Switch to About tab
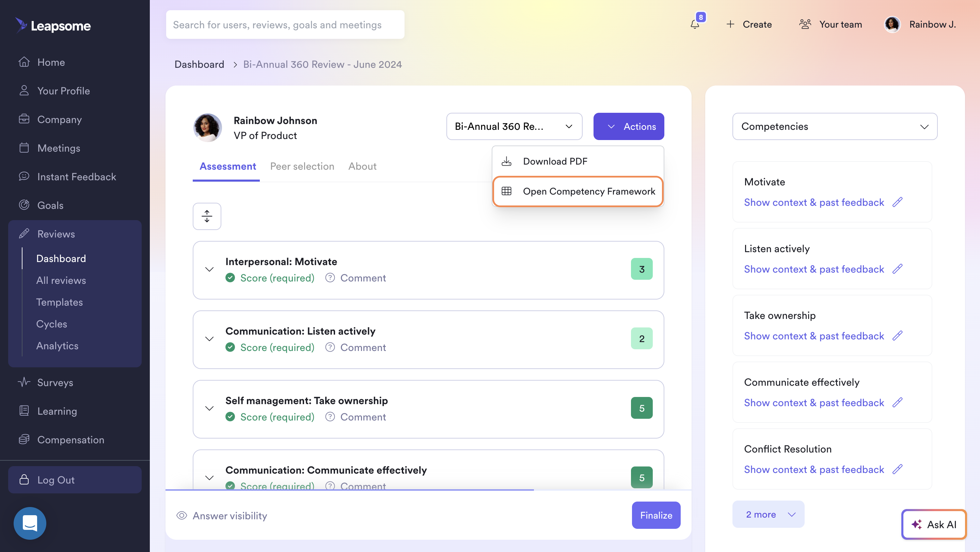 click(x=362, y=166)
